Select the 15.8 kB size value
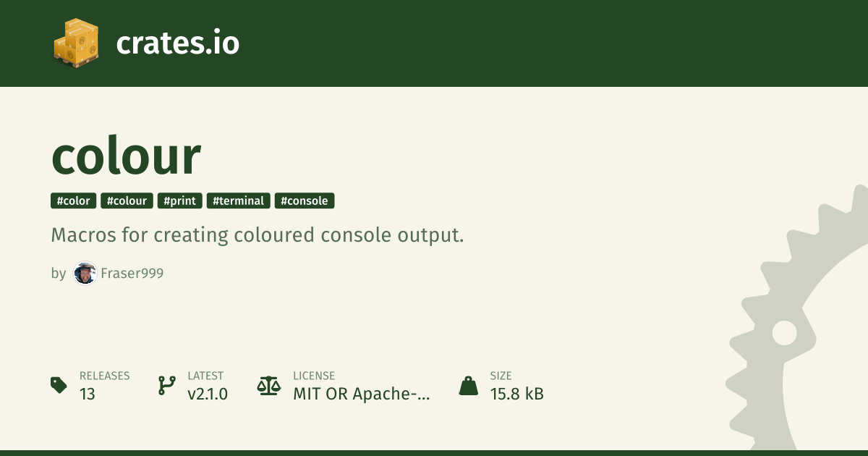Viewport: 868px width, 456px height. (516, 394)
